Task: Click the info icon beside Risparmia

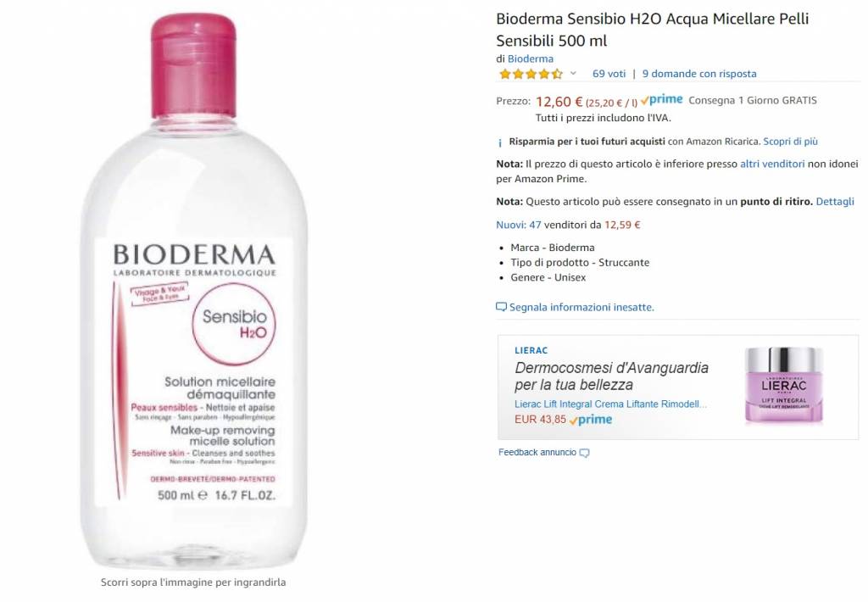Action: pyautogui.click(x=500, y=142)
